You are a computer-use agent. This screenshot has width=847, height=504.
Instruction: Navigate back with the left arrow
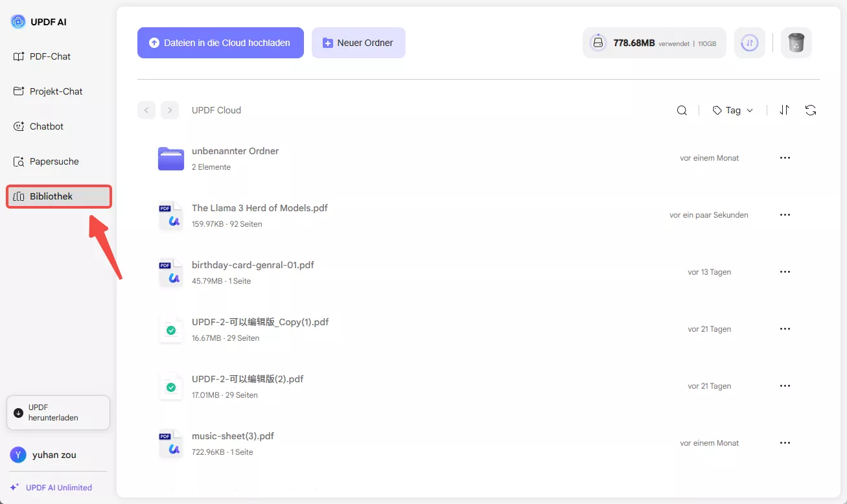coord(146,110)
